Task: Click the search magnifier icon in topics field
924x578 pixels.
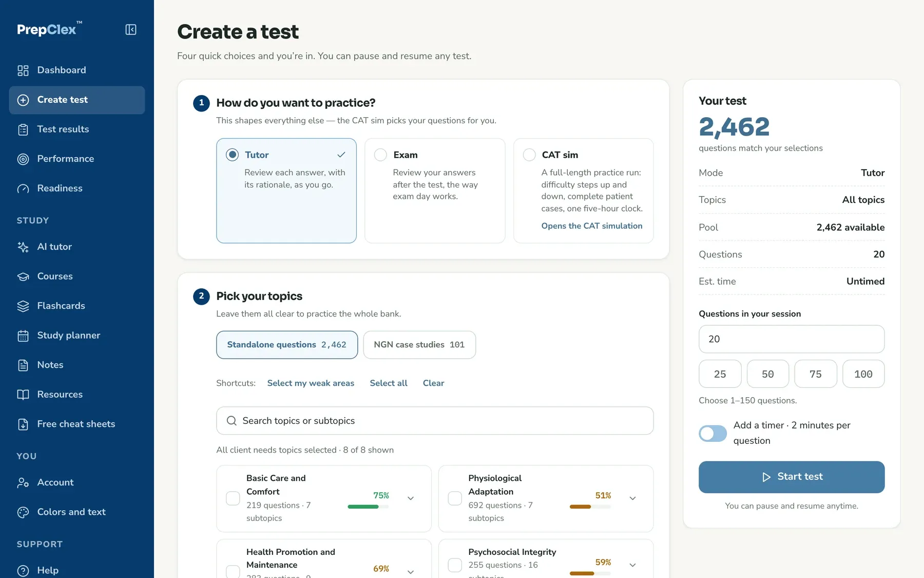Action: [232, 421]
